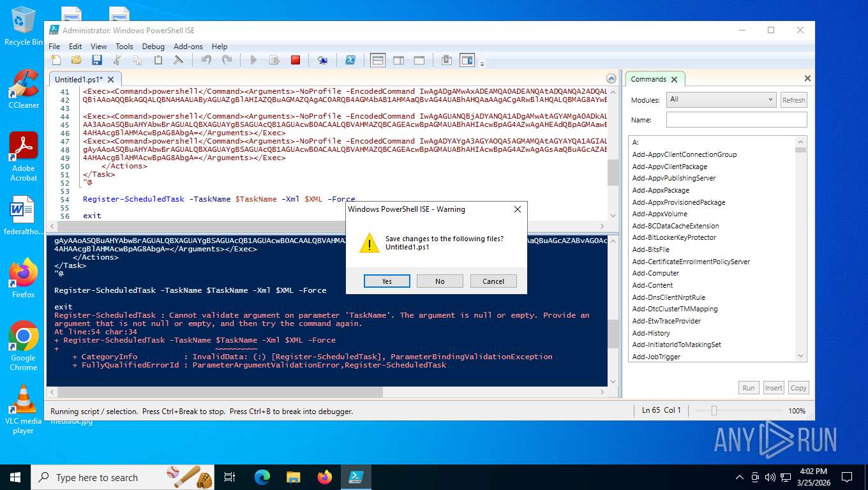The image size is (868, 490).
Task: Click console pane vertical scrollbar thumb
Action: click(x=613, y=333)
